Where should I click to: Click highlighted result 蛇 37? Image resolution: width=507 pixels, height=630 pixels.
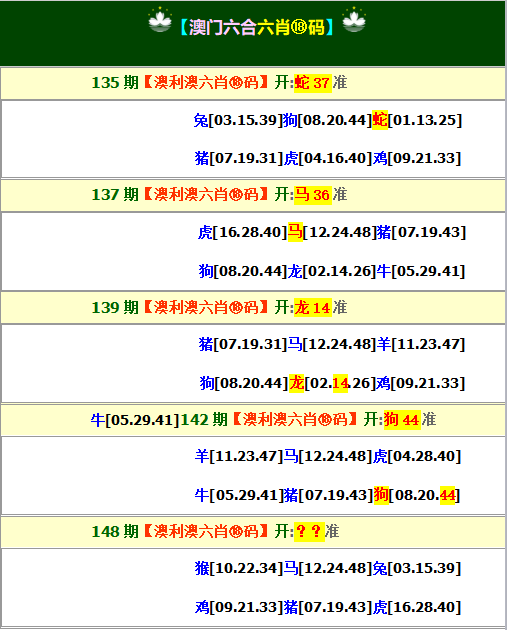tap(313, 83)
